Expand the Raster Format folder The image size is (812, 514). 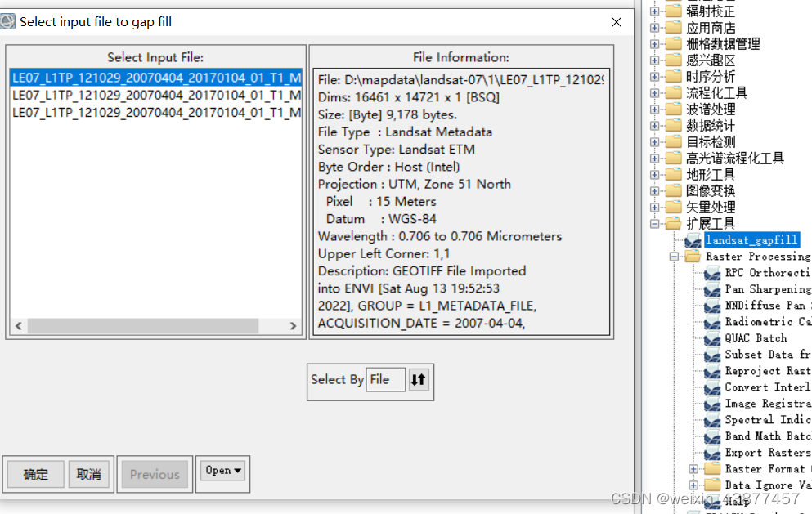693,469
